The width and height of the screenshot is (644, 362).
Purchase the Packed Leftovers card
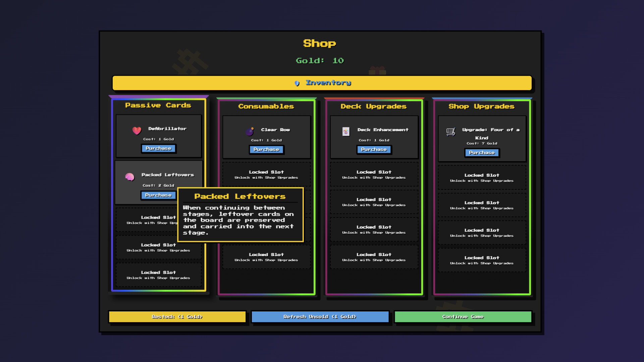(x=158, y=195)
